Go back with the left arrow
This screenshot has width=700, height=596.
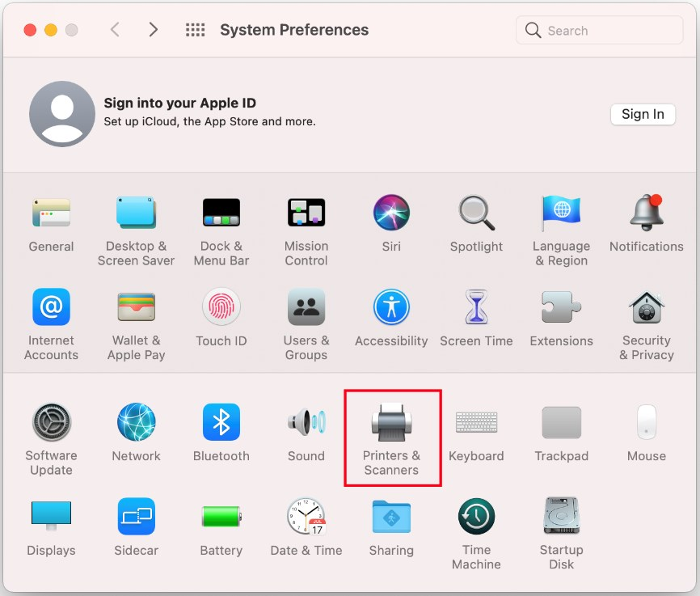point(115,30)
